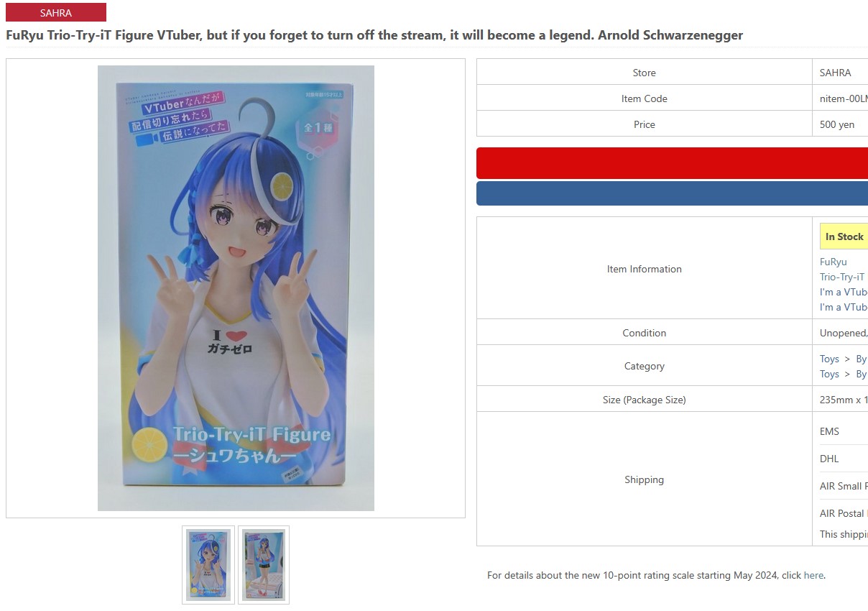Select the EMS shipping option

(x=829, y=431)
